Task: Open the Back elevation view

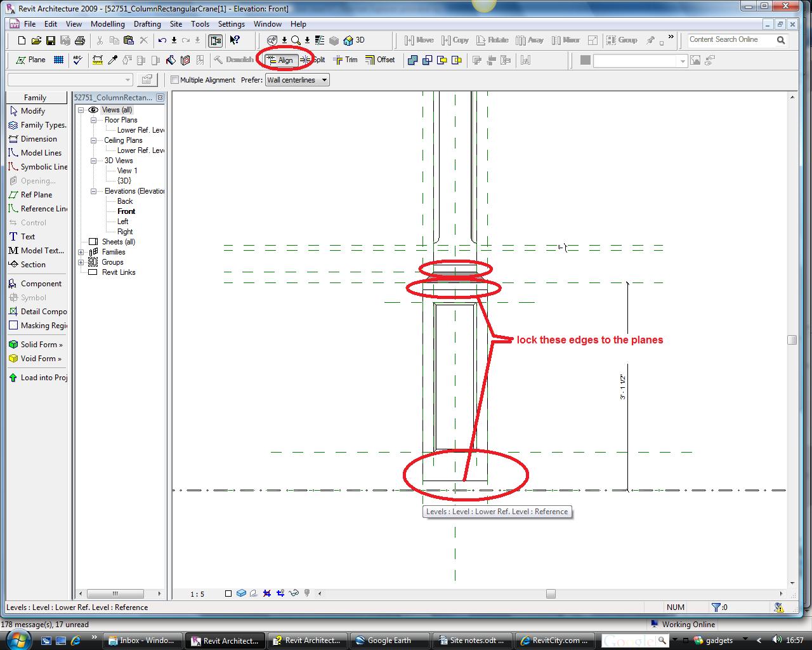Action: coord(125,201)
